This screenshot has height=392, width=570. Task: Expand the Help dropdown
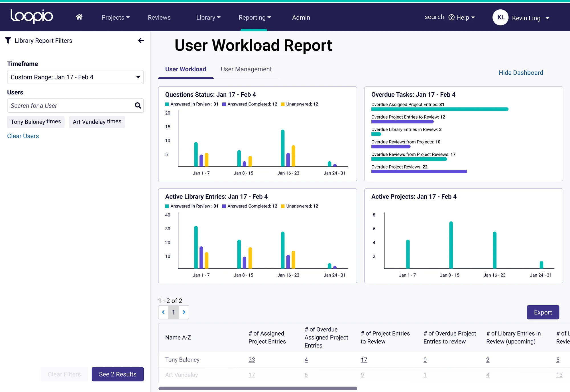tap(473, 18)
